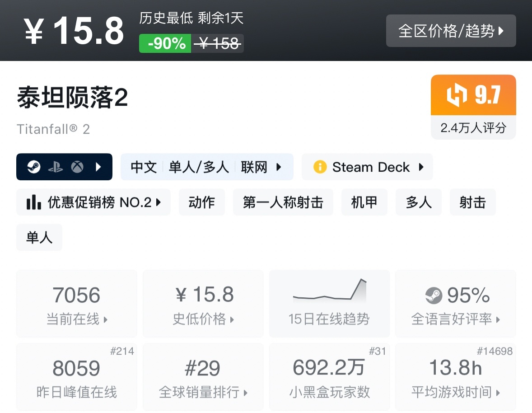Image resolution: width=532 pixels, height=413 pixels.
Task: Click the yellow Steam Deck info icon
Action: click(x=320, y=167)
